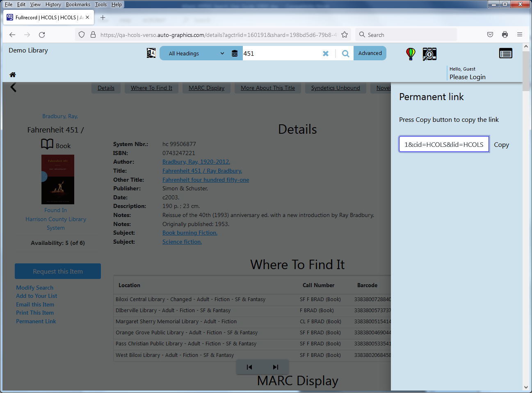Image resolution: width=532 pixels, height=393 pixels.
Task: Click the browser forward arrow
Action: point(27,35)
